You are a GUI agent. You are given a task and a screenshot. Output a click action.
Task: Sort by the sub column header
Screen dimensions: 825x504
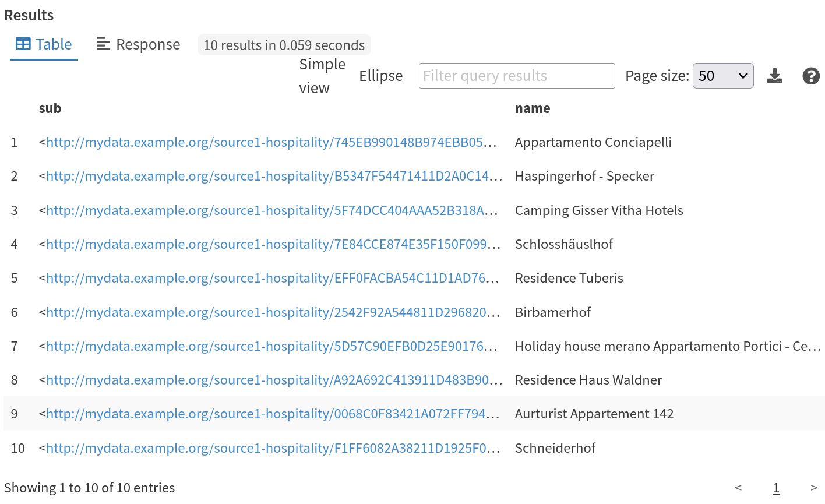[50, 108]
